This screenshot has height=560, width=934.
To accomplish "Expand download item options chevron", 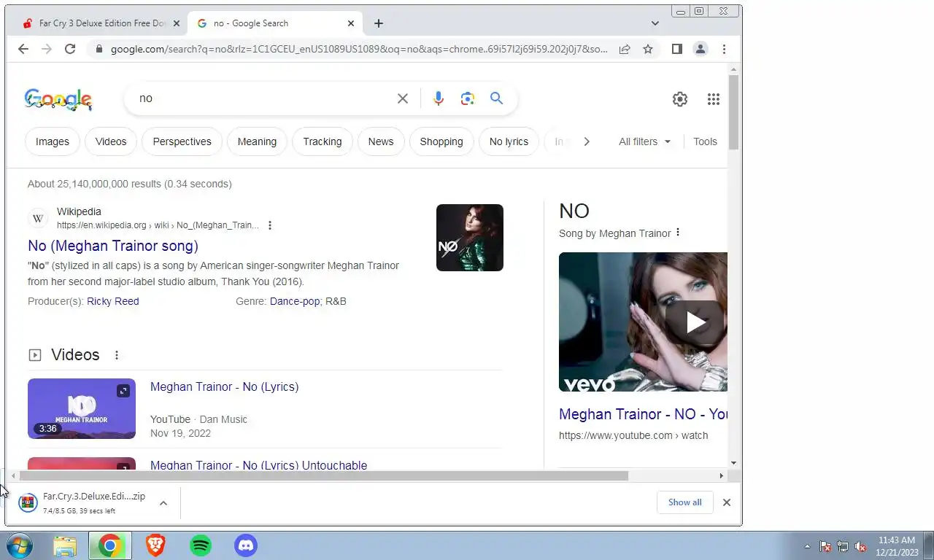I will click(163, 502).
